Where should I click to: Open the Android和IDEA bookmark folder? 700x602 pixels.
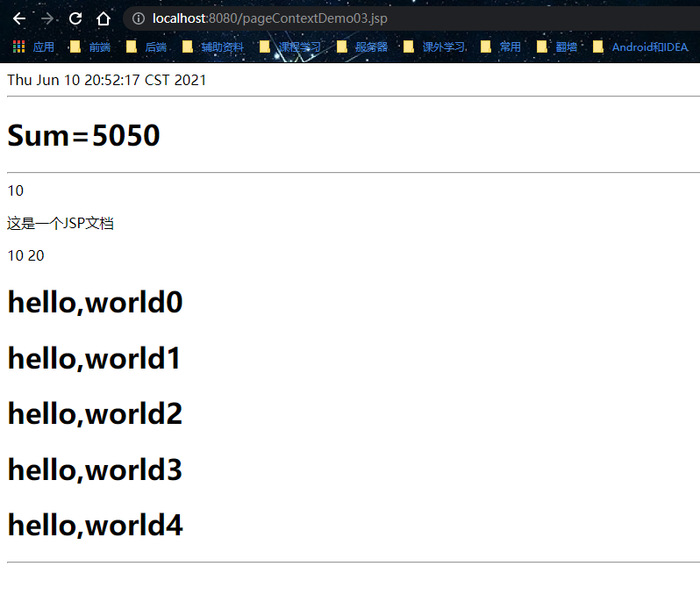click(640, 47)
